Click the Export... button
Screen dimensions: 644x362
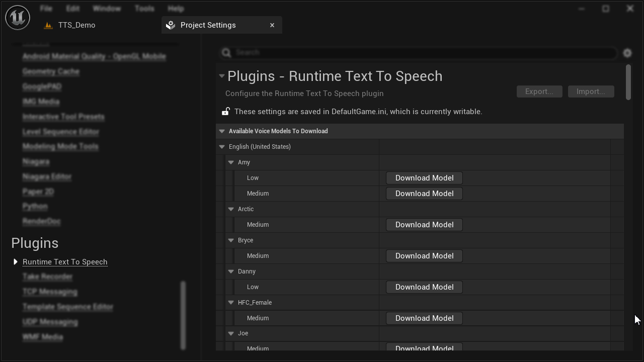(539, 92)
